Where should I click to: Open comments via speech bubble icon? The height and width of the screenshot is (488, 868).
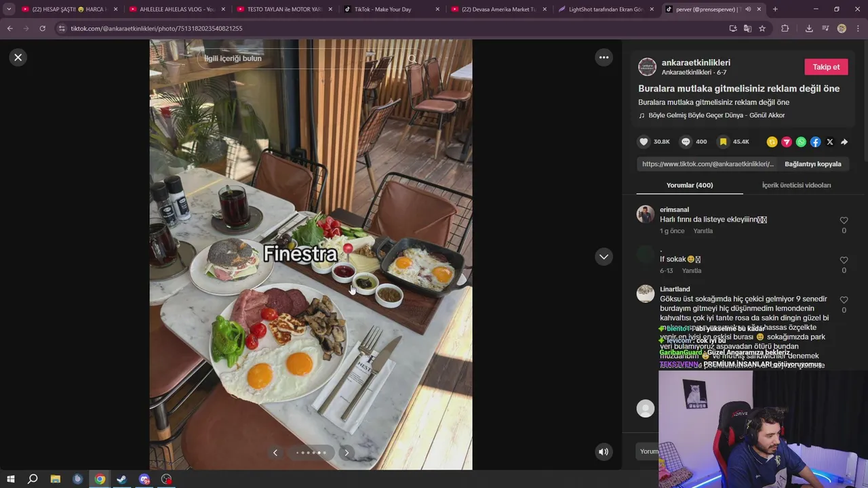686,142
